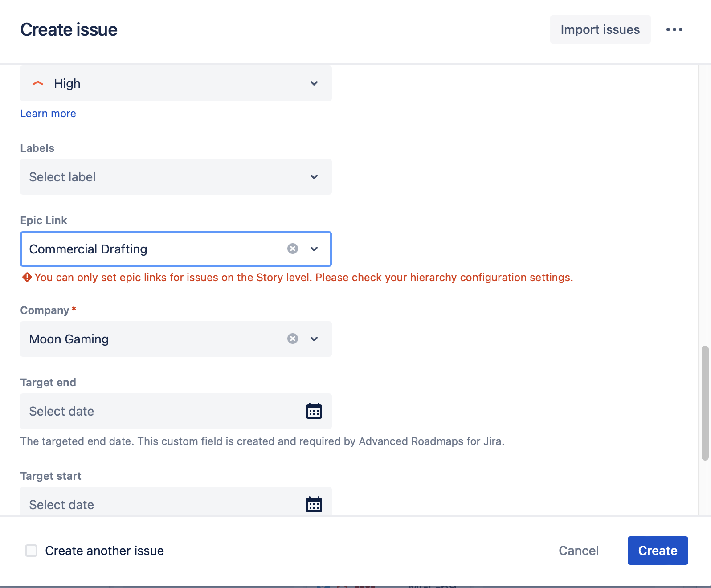Open Target end calendar picker
Viewport: 711px width, 588px height.
click(x=314, y=411)
